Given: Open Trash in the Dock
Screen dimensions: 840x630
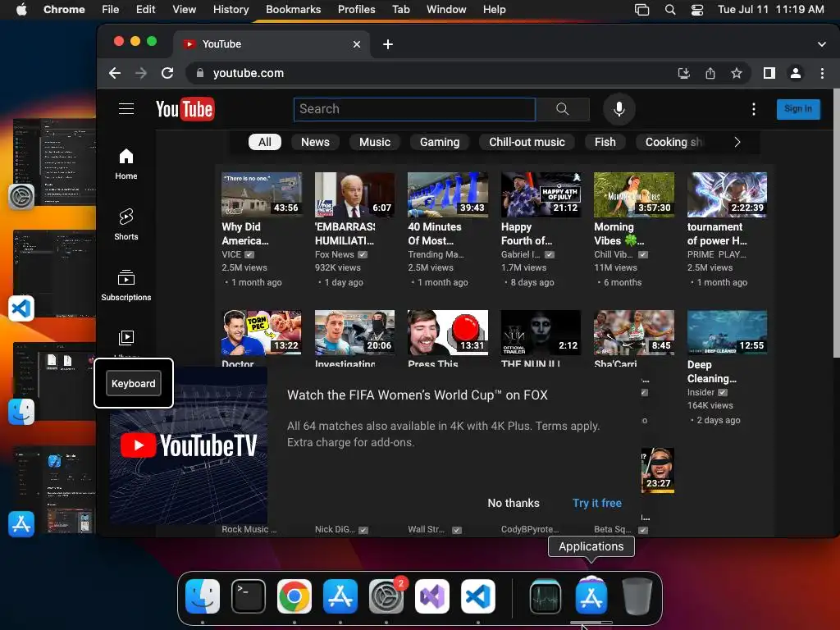Looking at the screenshot, I should [637, 596].
